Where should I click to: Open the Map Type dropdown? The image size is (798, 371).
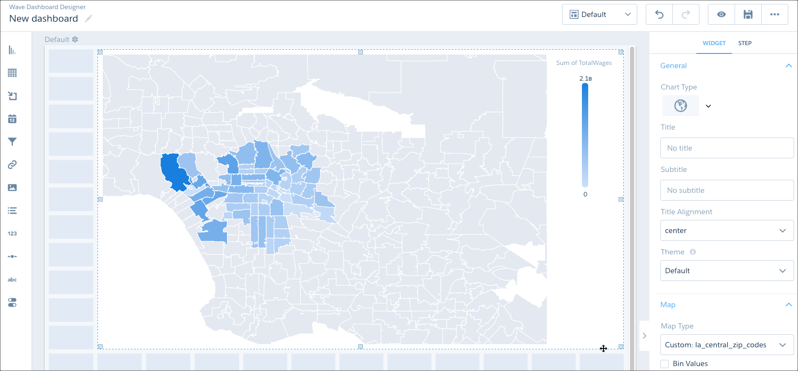[x=726, y=345]
